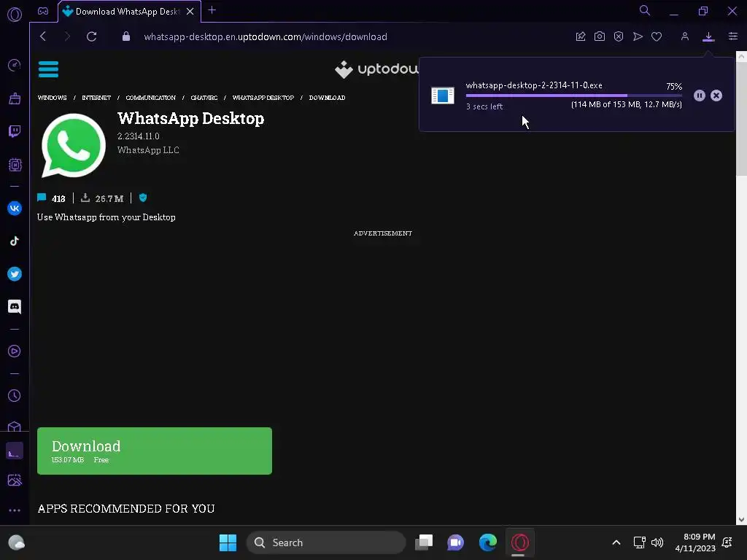Open Easy Setup sliders icon

(732, 36)
